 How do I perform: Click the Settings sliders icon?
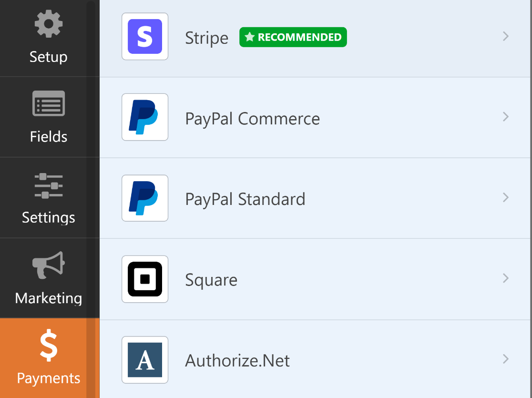click(48, 185)
